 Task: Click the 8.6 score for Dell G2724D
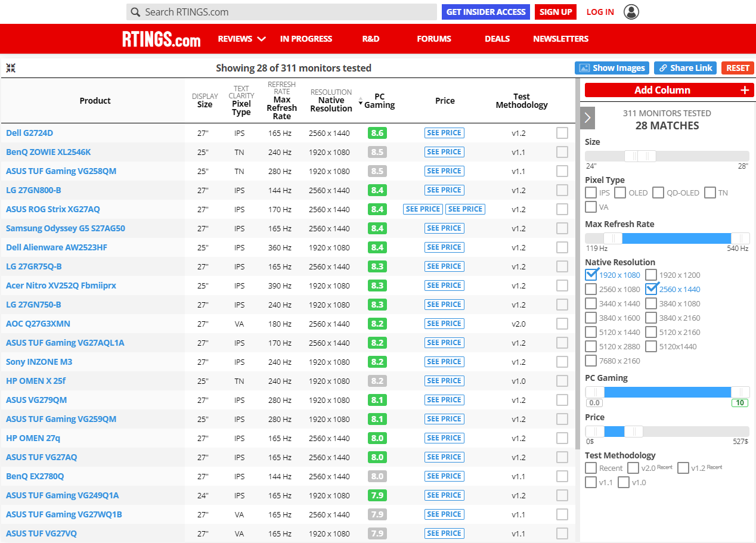(x=377, y=133)
